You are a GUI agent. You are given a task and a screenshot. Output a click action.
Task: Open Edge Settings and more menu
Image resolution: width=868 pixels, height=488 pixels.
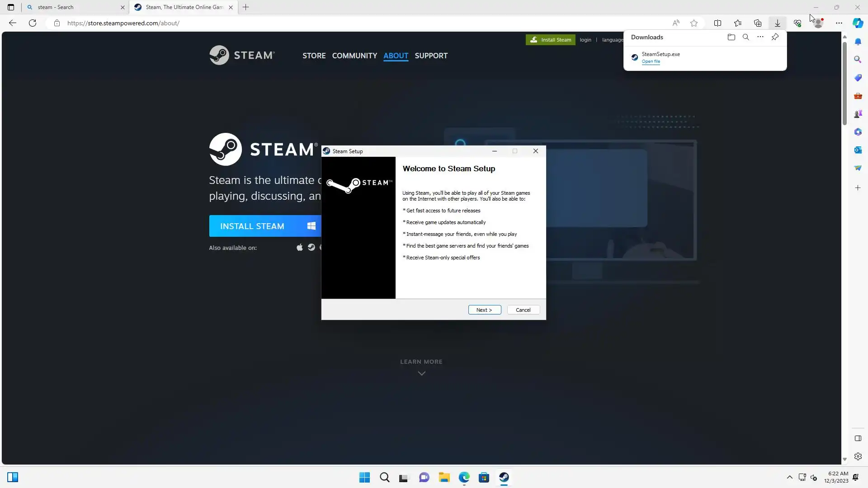click(x=839, y=23)
